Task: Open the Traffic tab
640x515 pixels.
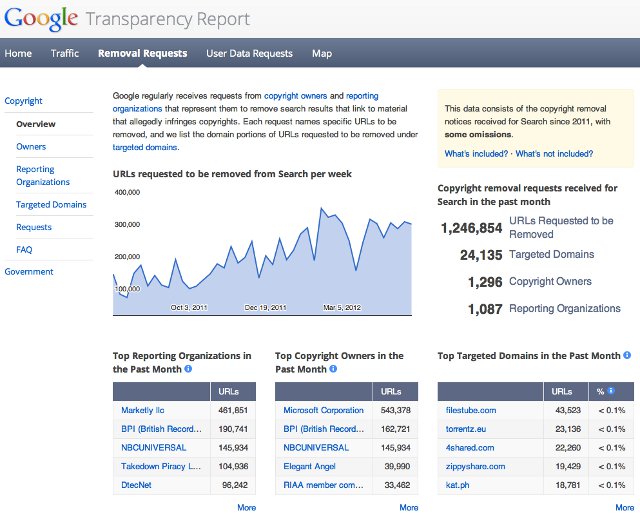Action: tap(65, 53)
